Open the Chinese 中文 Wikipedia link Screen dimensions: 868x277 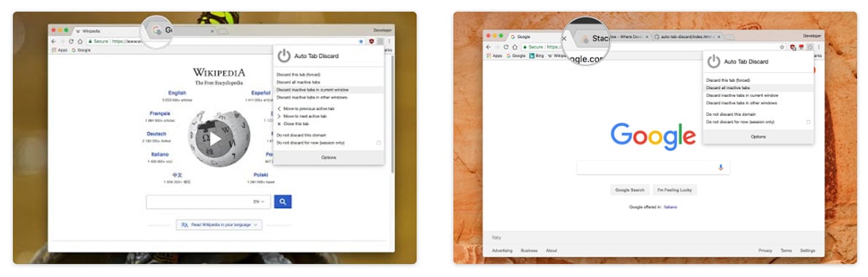pyautogui.click(x=177, y=175)
